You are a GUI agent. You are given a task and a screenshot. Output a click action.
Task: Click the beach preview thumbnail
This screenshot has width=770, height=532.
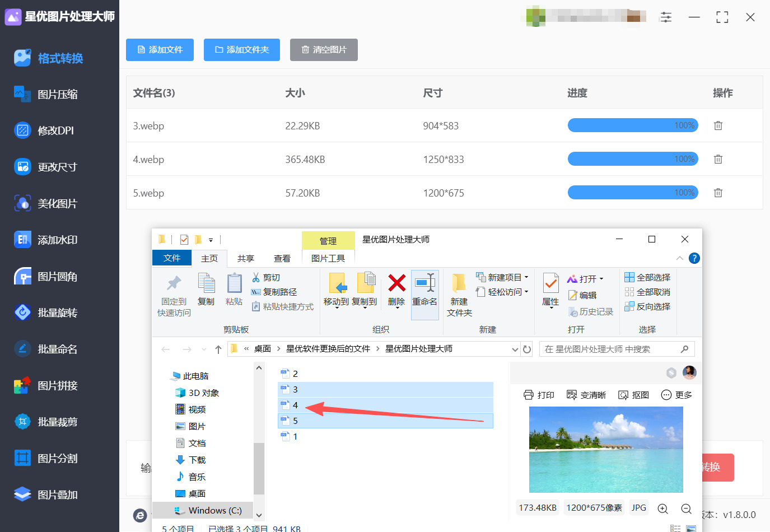606,450
